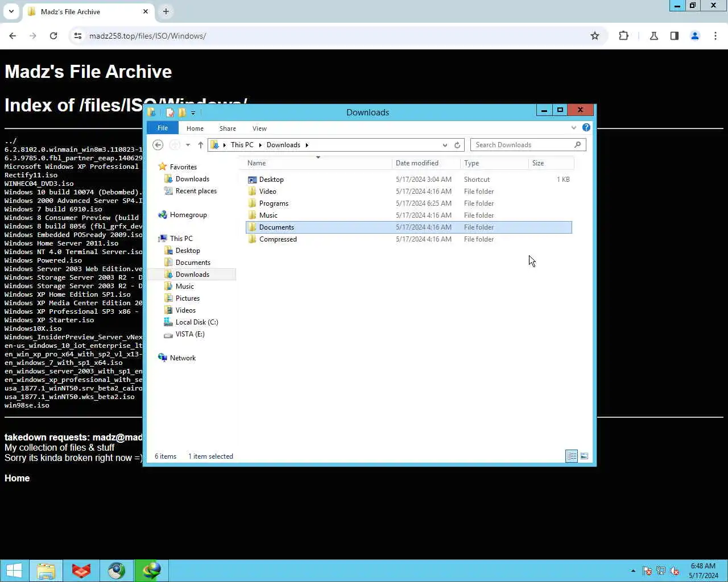Reload the Madz's File Archive page
Screen dimensions: 728x582
53,36
